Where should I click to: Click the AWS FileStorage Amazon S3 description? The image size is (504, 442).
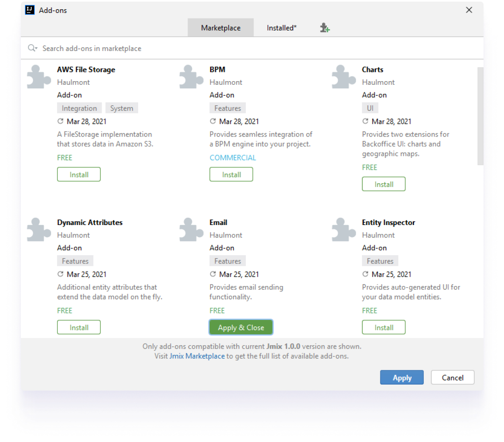click(x=105, y=139)
